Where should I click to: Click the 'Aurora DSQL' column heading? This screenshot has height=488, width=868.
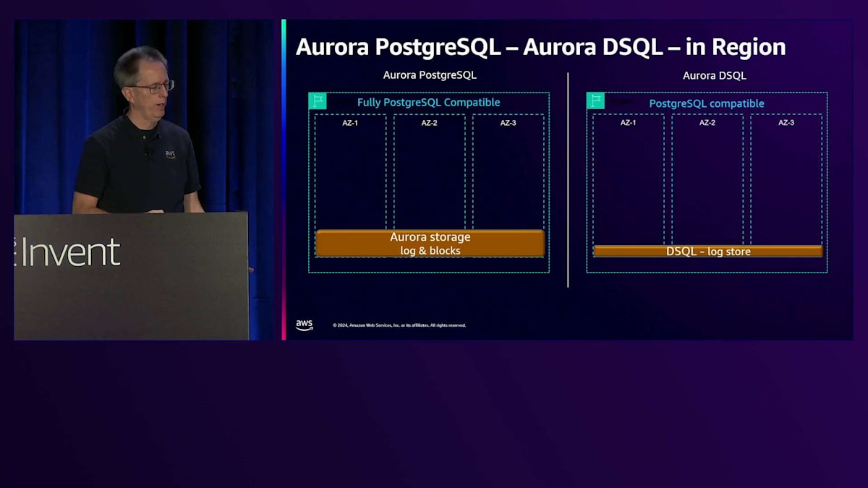click(x=715, y=75)
